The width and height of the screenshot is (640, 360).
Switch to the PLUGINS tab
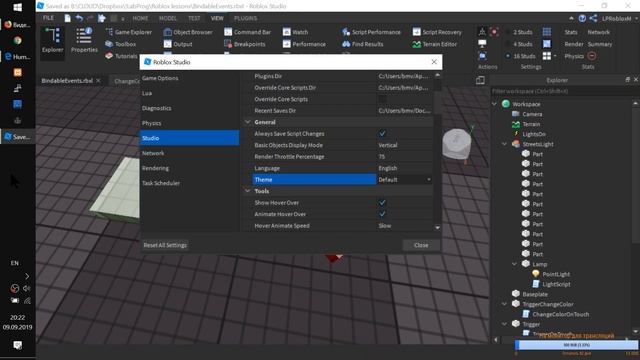(x=245, y=18)
